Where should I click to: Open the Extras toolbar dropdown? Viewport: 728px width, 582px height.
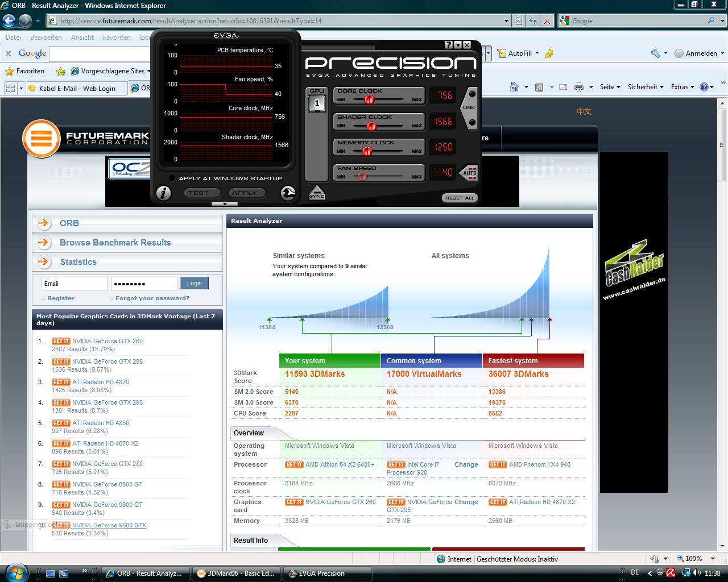pyautogui.click(x=682, y=87)
